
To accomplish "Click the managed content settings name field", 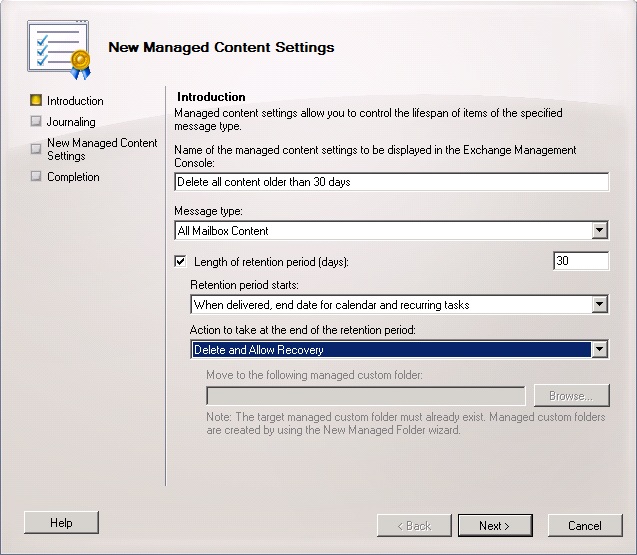I will (x=392, y=182).
